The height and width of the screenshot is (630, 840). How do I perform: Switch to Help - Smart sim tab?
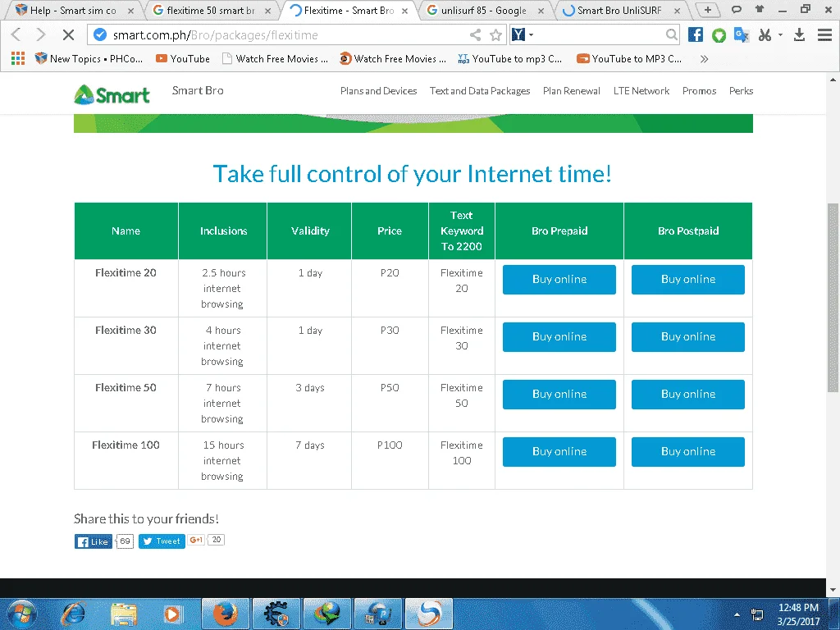pyautogui.click(x=73, y=10)
